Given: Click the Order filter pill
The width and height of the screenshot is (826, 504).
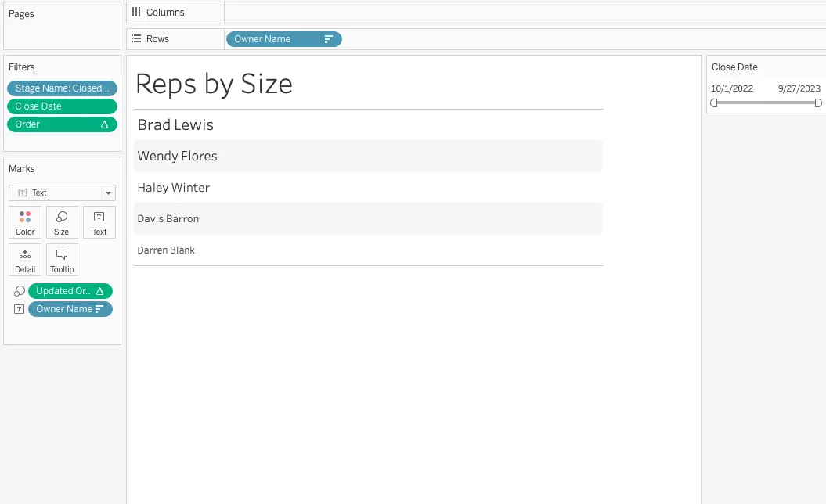Looking at the screenshot, I should pyautogui.click(x=62, y=124).
